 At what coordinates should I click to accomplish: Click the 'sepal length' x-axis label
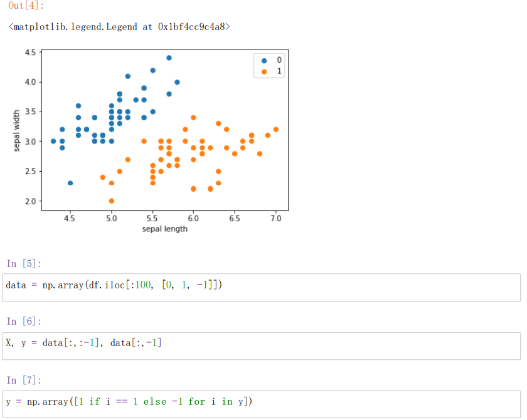point(164,229)
